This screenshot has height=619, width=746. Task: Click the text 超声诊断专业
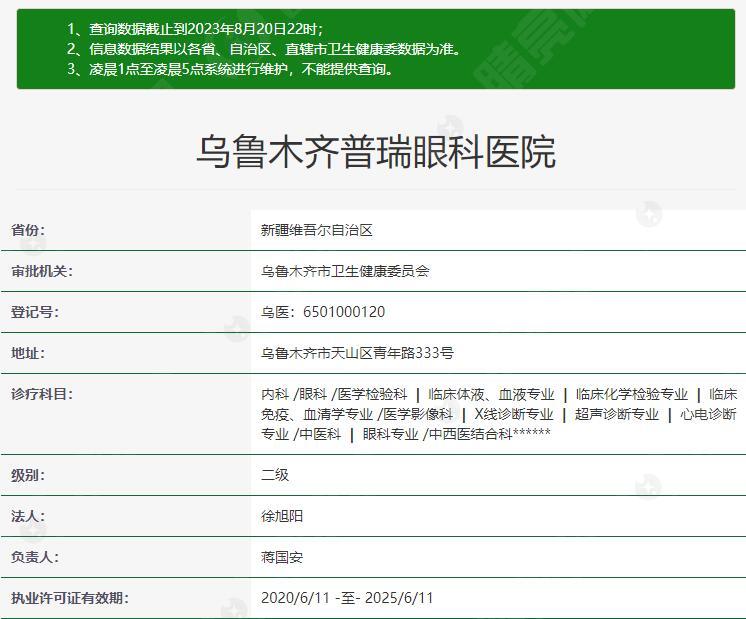pyautogui.click(x=617, y=414)
